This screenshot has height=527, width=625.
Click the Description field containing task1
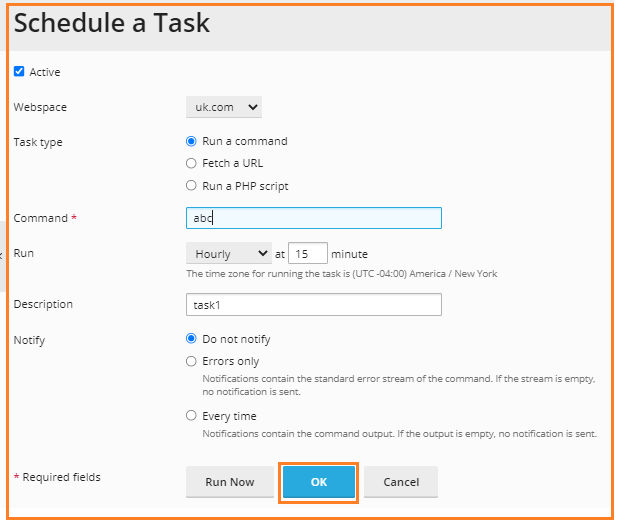click(x=314, y=305)
